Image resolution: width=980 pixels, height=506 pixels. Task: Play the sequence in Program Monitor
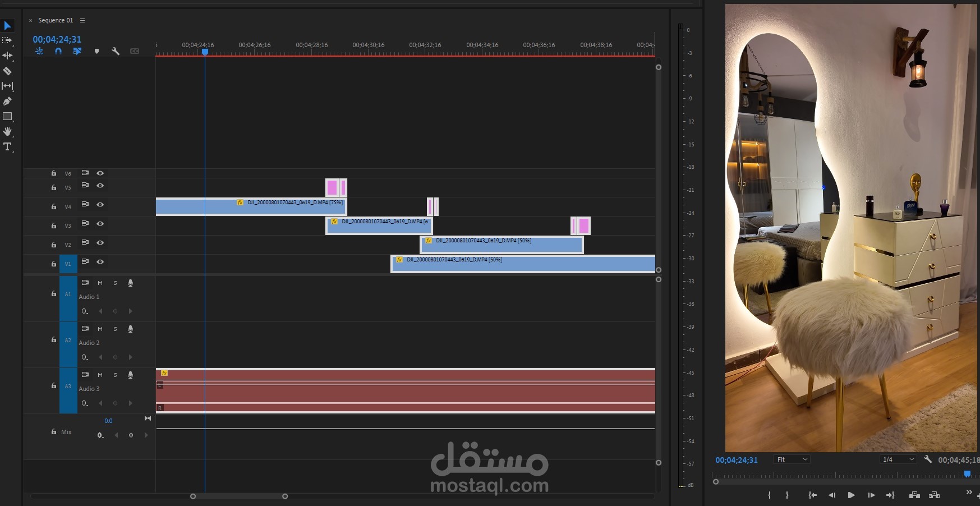pyautogui.click(x=851, y=495)
